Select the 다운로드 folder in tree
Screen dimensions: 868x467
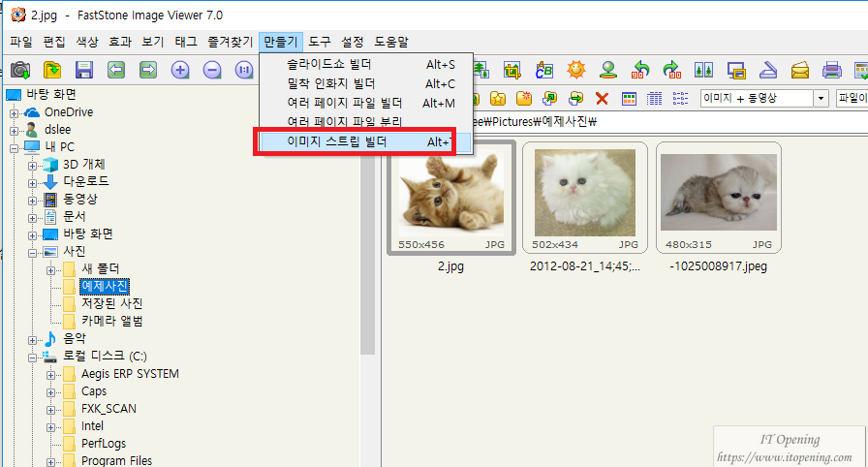click(86, 181)
